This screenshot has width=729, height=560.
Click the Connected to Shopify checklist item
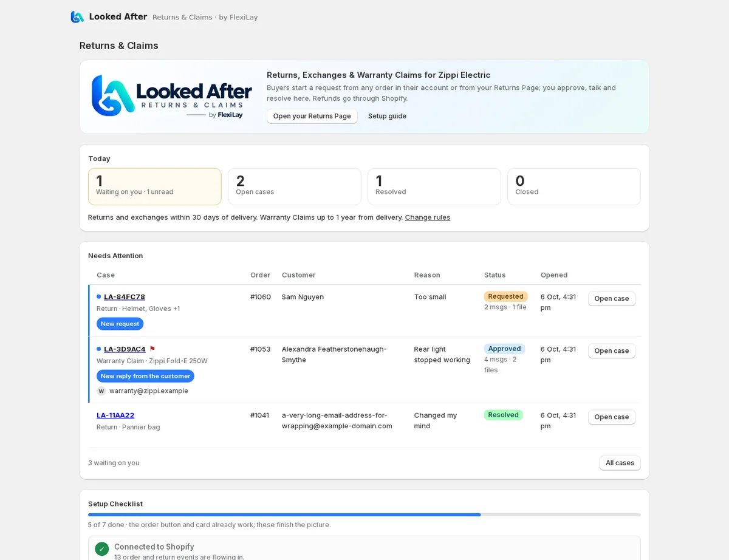click(x=364, y=548)
